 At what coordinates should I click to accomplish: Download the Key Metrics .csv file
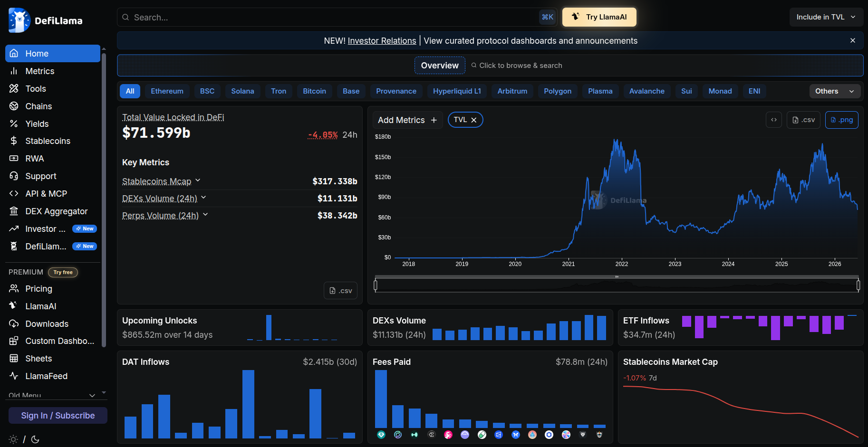[x=340, y=291]
